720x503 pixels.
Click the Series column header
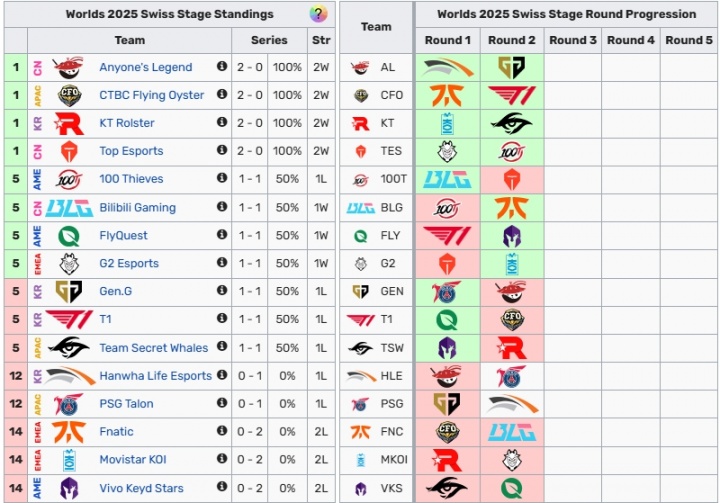269,40
